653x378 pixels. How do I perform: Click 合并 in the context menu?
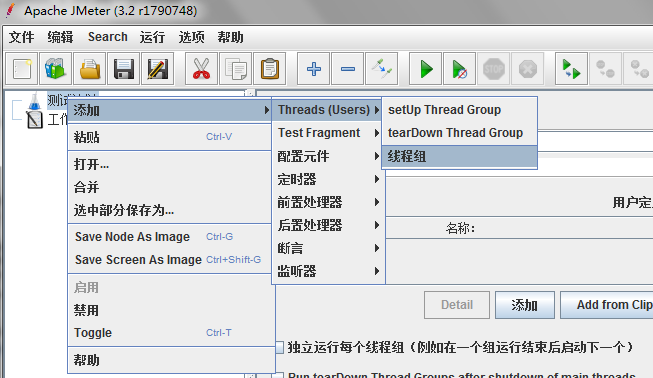point(169,187)
